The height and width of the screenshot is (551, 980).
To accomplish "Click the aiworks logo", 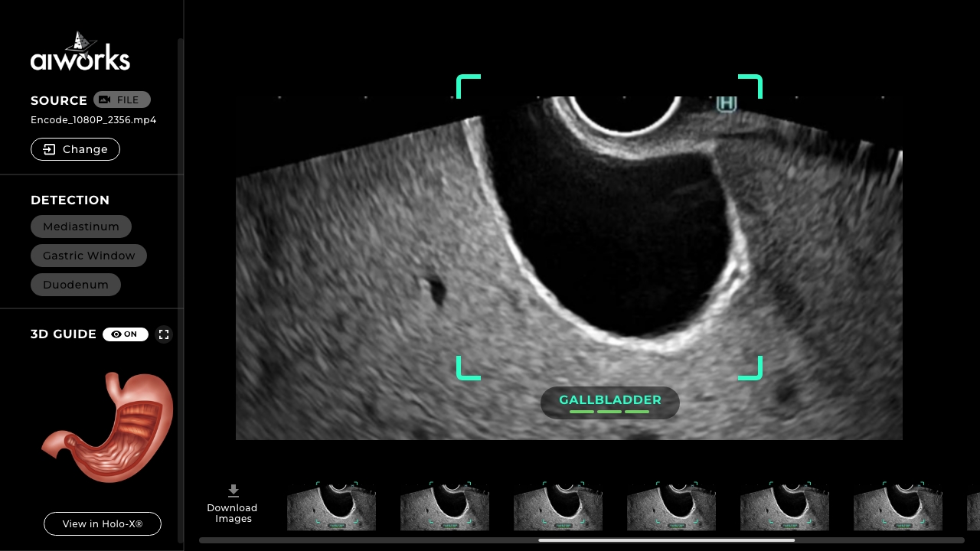I will tap(80, 51).
